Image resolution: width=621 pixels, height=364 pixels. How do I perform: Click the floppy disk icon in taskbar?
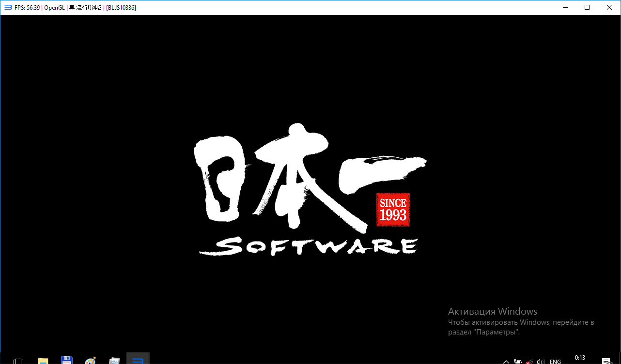[67, 361]
